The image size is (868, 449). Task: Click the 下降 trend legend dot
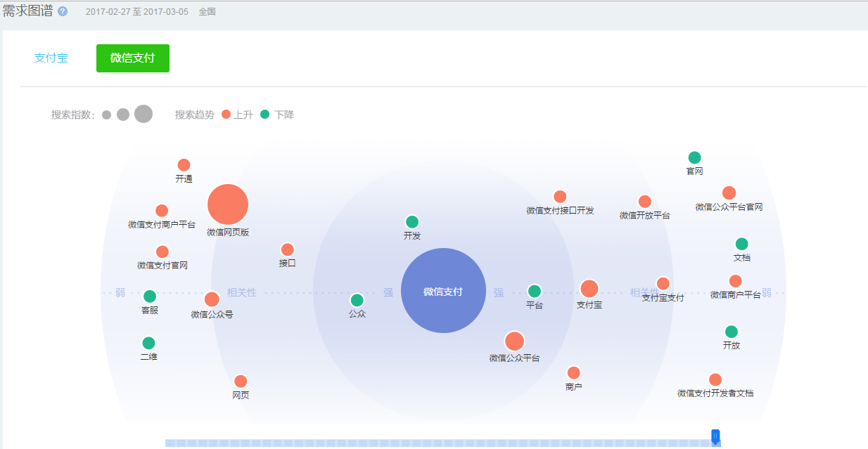[265, 115]
